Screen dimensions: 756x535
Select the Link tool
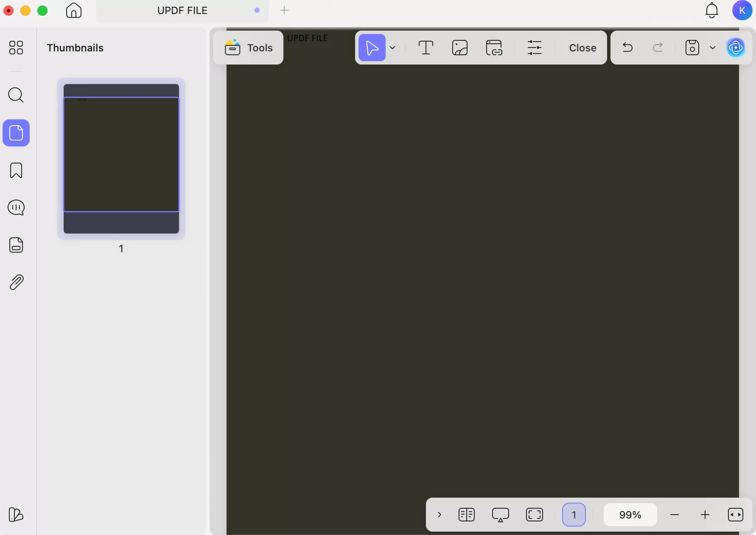coord(494,48)
